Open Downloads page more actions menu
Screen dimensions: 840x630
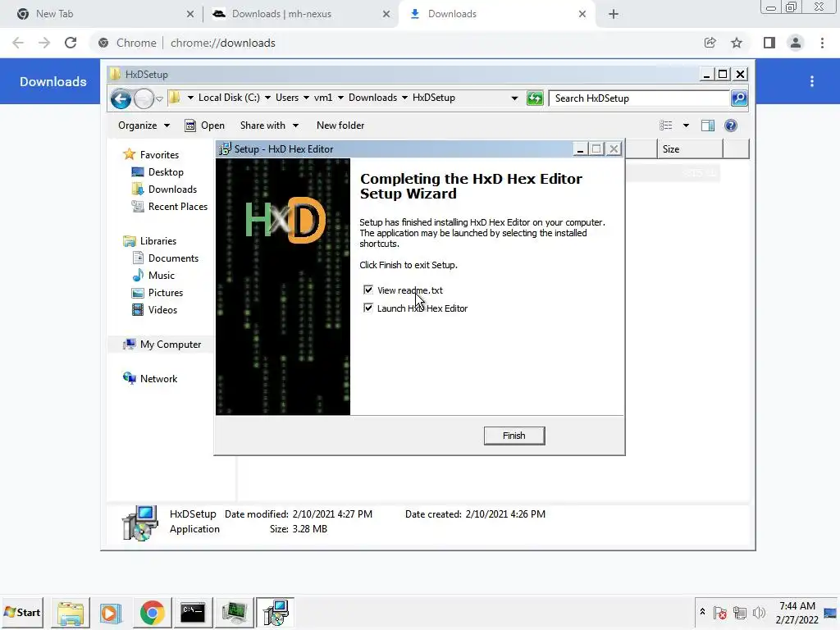pyautogui.click(x=812, y=81)
